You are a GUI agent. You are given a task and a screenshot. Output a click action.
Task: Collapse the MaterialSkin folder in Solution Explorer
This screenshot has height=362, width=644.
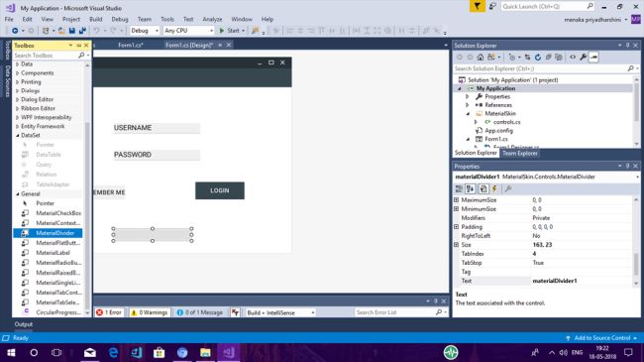468,114
